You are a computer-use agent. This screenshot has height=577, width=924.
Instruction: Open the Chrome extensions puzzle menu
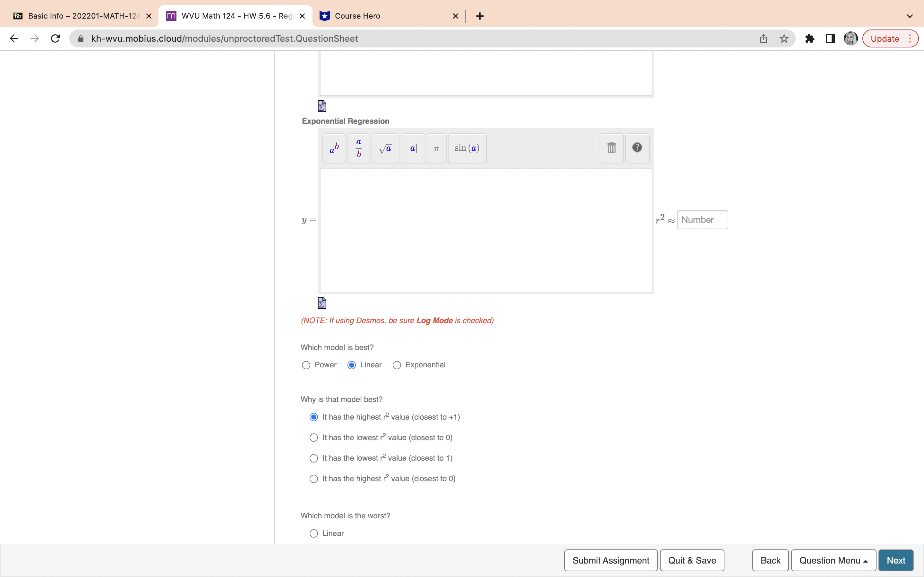809,38
